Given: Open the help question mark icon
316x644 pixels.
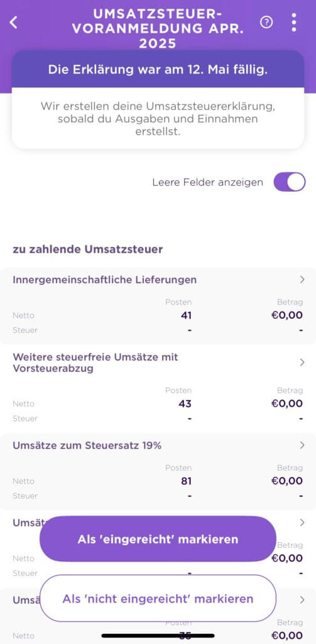Looking at the screenshot, I should tap(266, 23).
